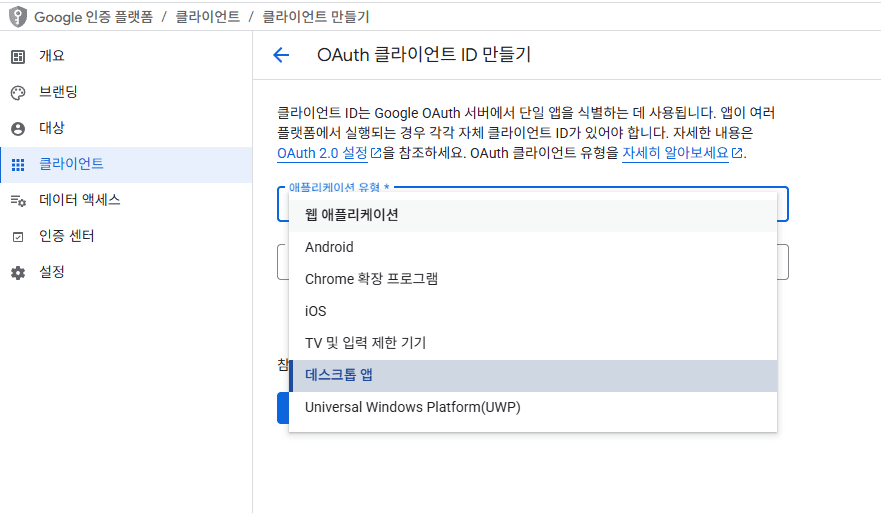Click the 데이터 액세스 settings-list icon
This screenshot has height=513, width=881.
(18, 201)
